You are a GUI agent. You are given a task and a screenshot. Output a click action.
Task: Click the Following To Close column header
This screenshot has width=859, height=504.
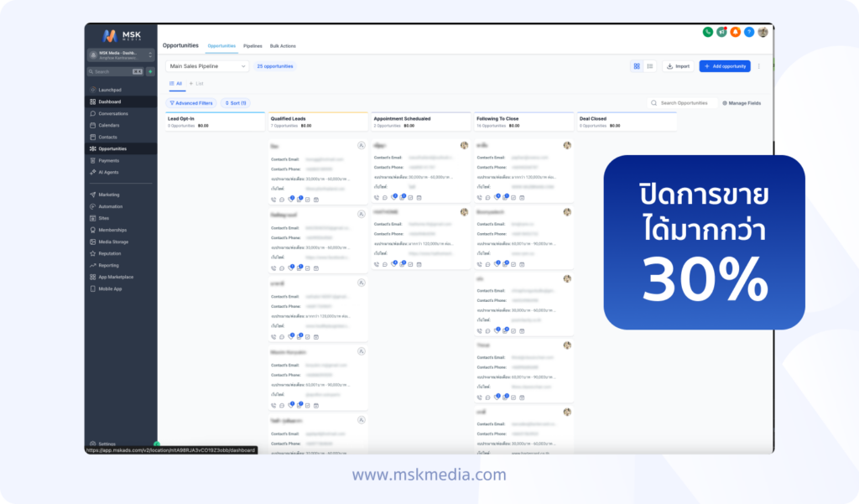click(524, 122)
